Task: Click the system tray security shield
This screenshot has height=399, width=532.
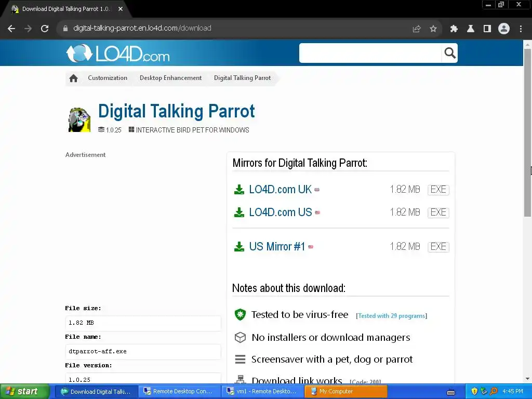Action: 474,391
